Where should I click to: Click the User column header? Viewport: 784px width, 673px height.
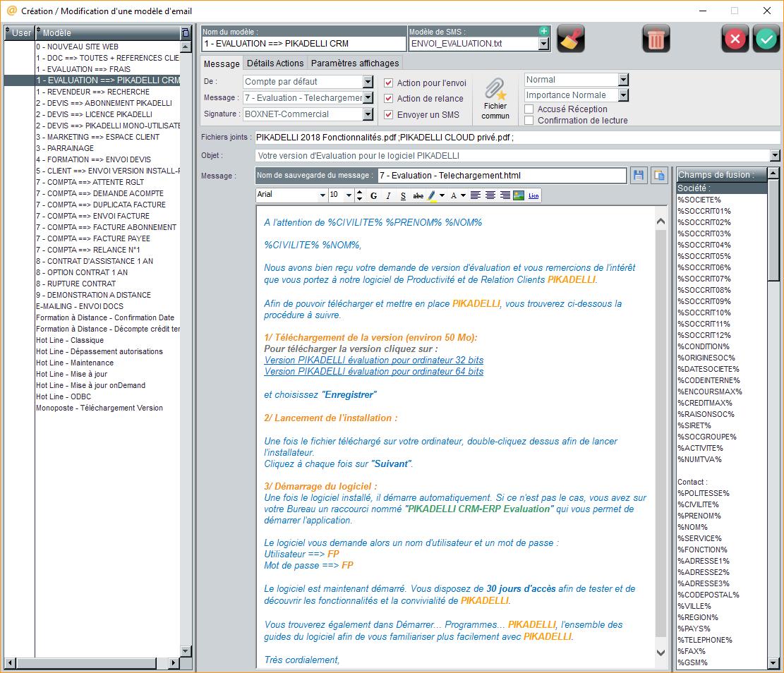click(20, 32)
